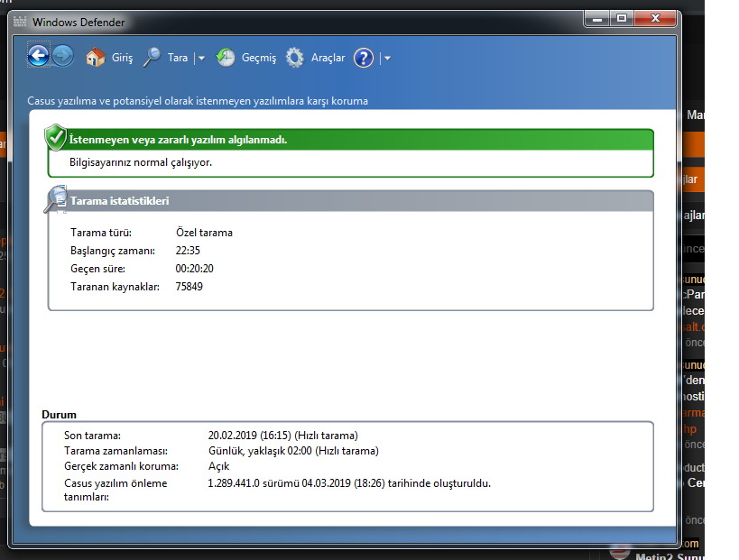Go back with the blue back arrow

coord(38,56)
